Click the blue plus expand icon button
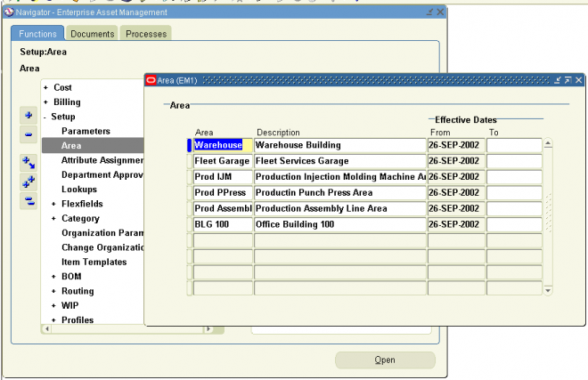The image size is (588, 380). 29,115
